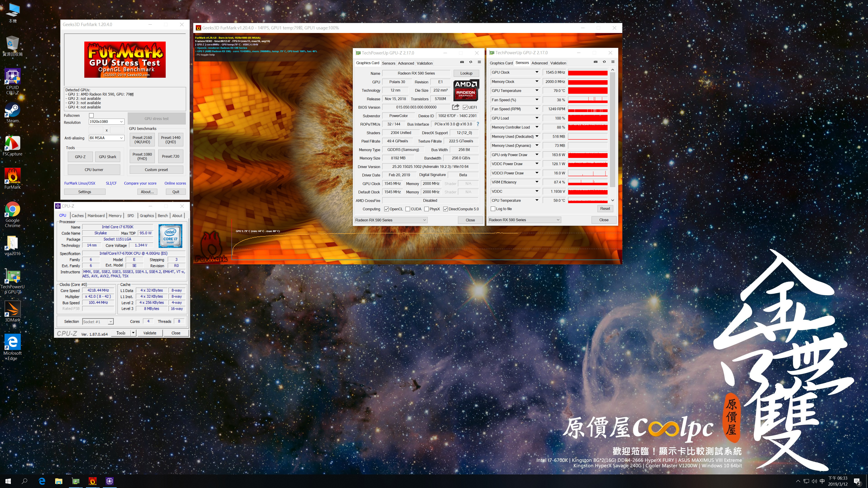Click the custom resolution width field in FurMark
This screenshot has width=868, height=488.
[96, 130]
